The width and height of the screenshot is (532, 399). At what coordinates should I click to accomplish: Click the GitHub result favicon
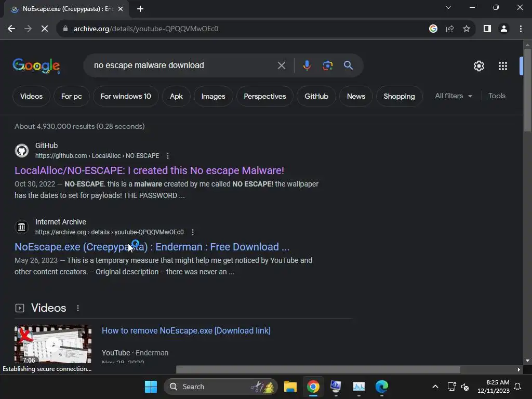22,151
